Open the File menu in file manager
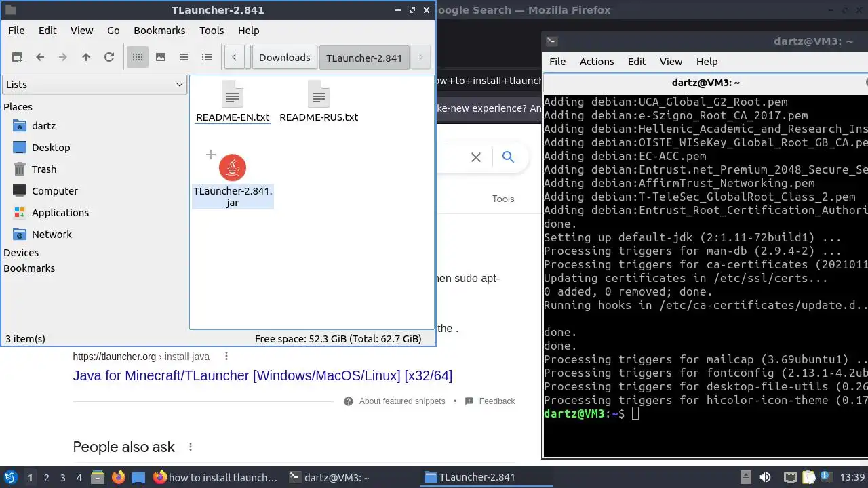This screenshot has width=868, height=488. [16, 30]
